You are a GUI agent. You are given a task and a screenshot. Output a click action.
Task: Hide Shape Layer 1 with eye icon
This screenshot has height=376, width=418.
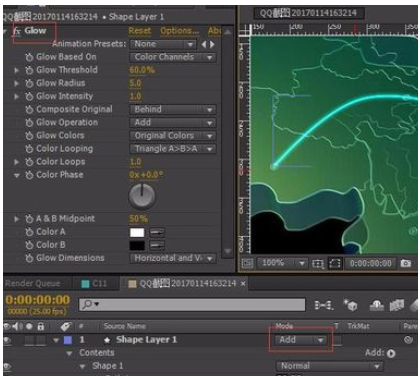[x=7, y=340]
